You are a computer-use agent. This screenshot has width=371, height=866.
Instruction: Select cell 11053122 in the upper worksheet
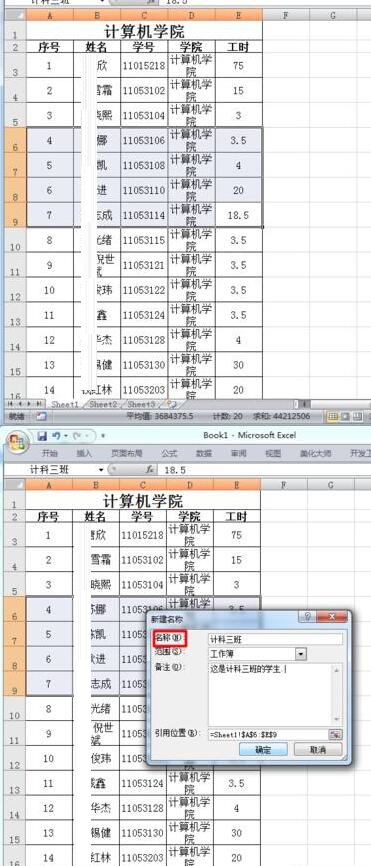(144, 290)
